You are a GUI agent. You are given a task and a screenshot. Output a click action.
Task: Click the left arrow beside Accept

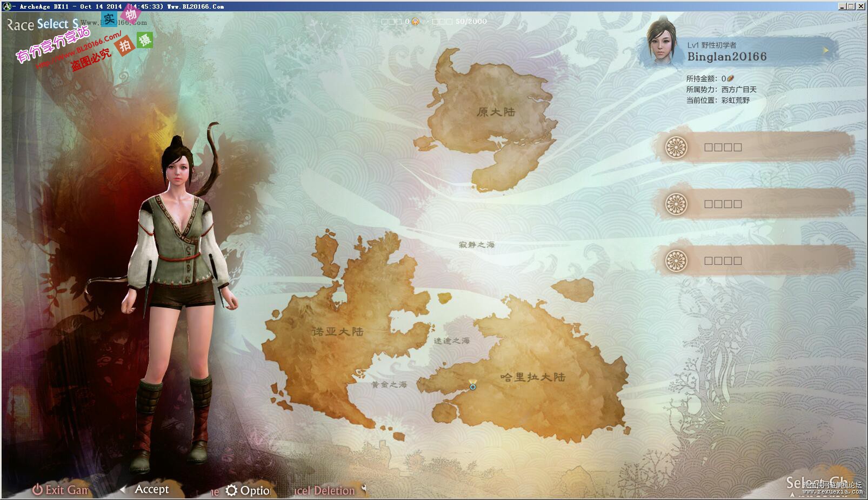coord(123,489)
